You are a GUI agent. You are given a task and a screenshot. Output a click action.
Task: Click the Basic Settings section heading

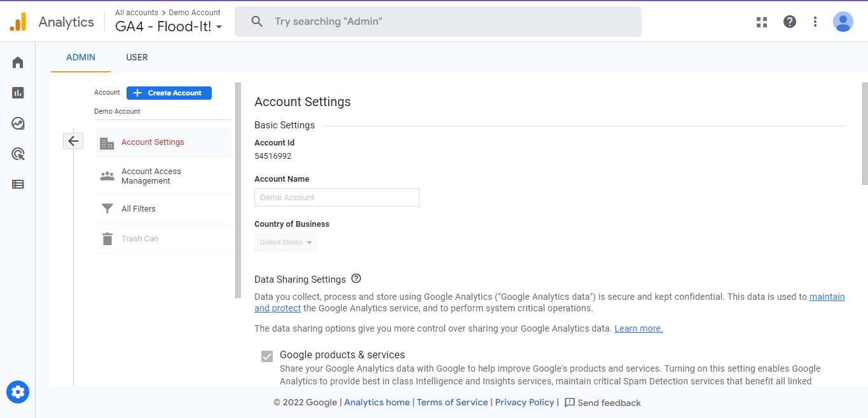click(x=284, y=125)
